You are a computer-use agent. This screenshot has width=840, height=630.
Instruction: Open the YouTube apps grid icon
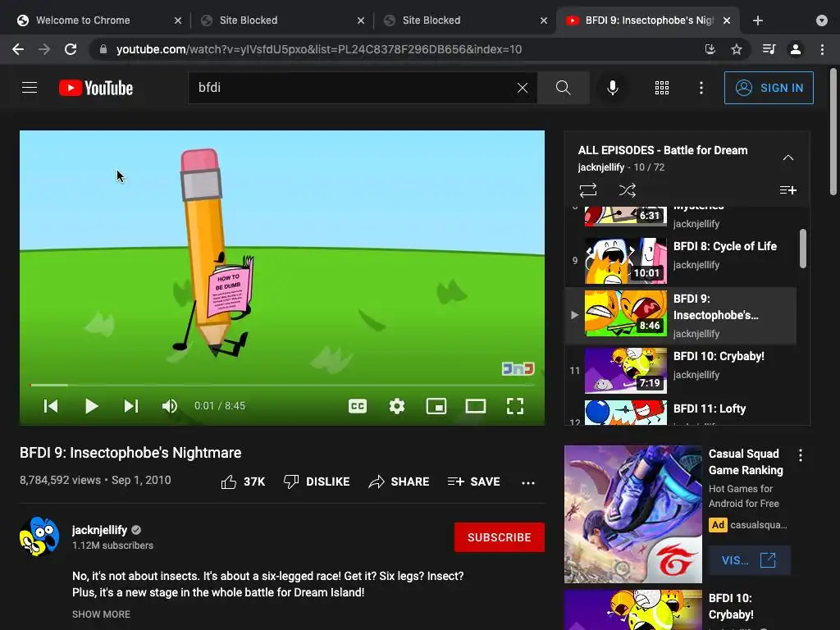pos(662,88)
